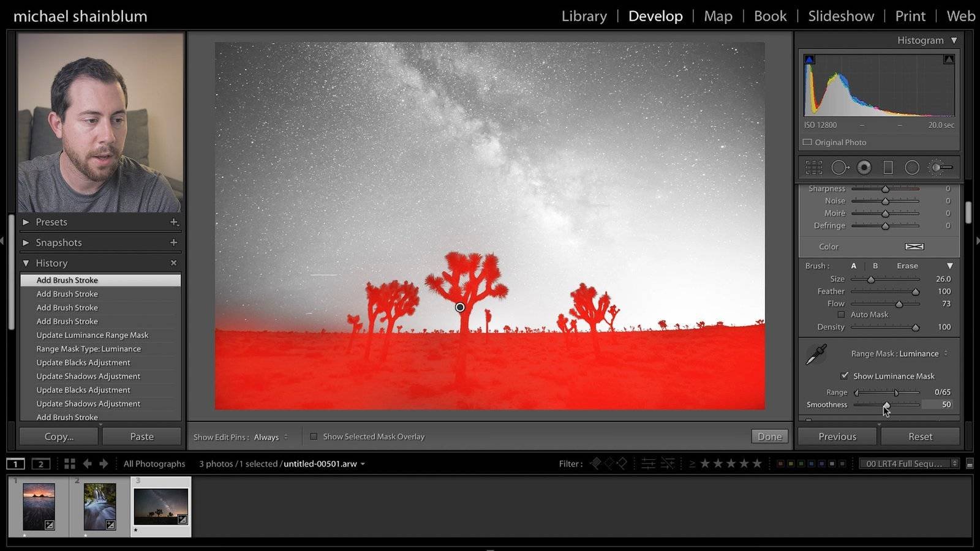Open Grid view from the filmstrip bar
The image size is (980, 551).
(x=70, y=463)
